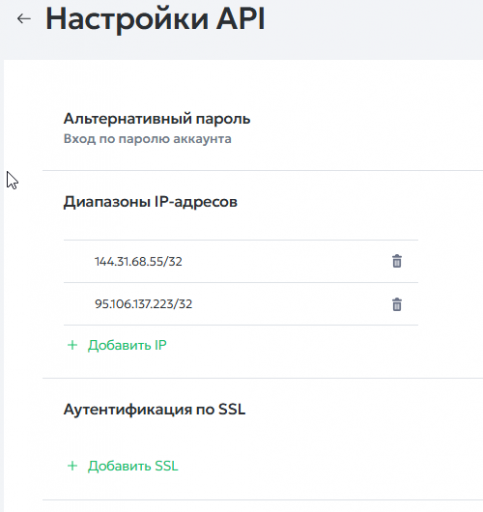Open the Добавить IP link
The image size is (483, 512).
point(127,345)
